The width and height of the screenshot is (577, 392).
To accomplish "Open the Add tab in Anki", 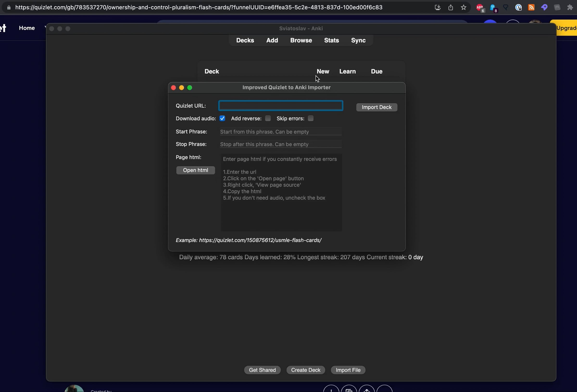I will pyautogui.click(x=272, y=40).
